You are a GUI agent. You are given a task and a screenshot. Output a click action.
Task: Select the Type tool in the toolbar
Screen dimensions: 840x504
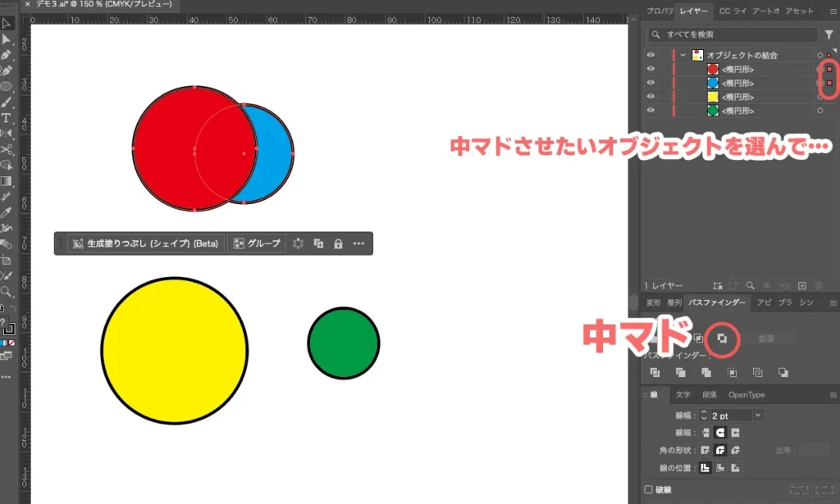coord(7,118)
